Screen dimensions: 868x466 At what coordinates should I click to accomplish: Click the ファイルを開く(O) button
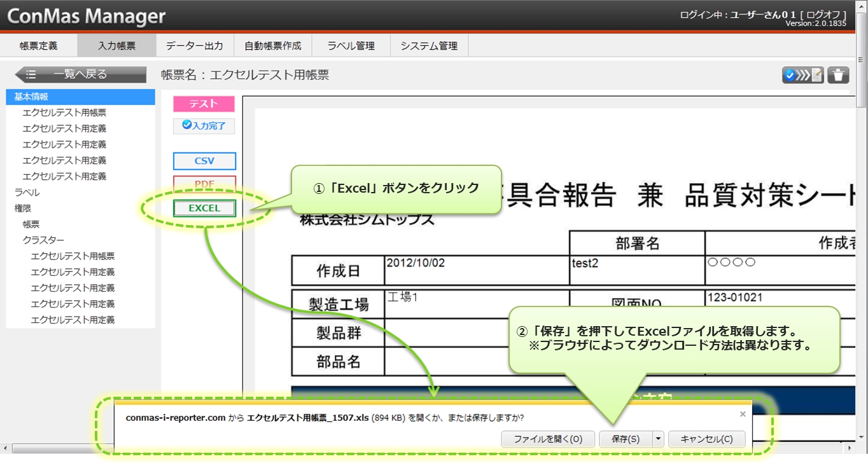point(547,439)
